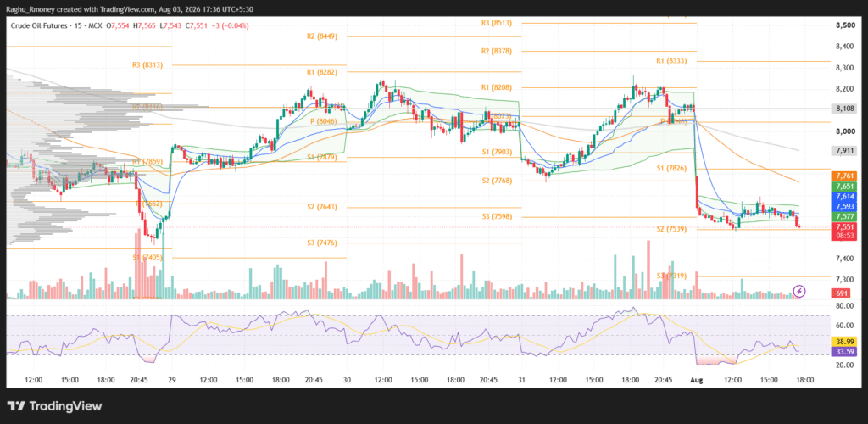Viewport: 868px width, 424px height.
Task: Click the R1 (8208) pivot label
Action: click(496, 87)
